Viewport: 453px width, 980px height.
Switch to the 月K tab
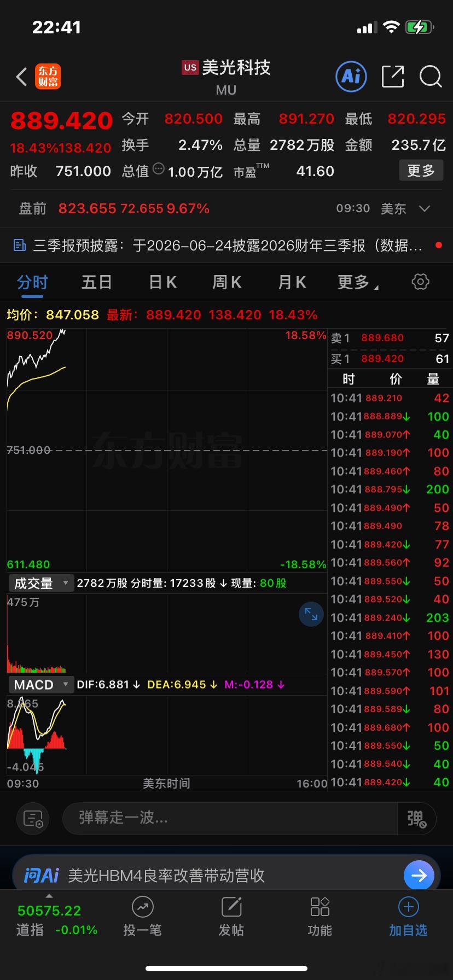292,282
